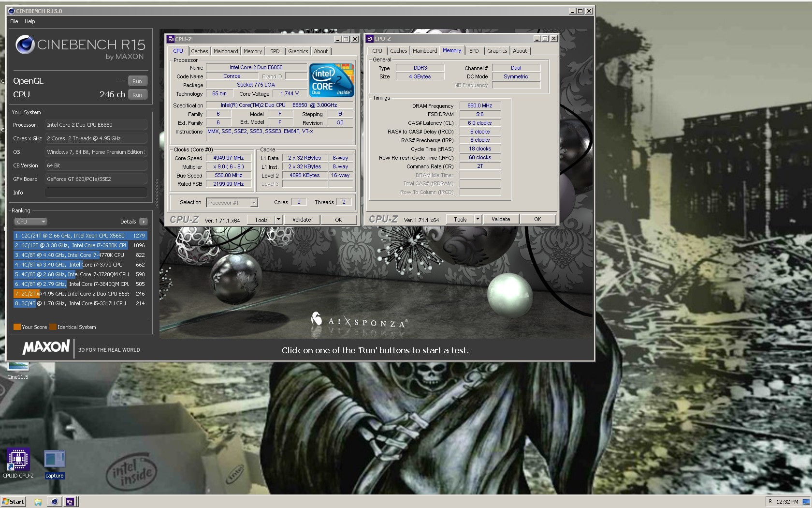812x508 pixels.
Task: Open the capture desktop icon
Action: [54, 464]
